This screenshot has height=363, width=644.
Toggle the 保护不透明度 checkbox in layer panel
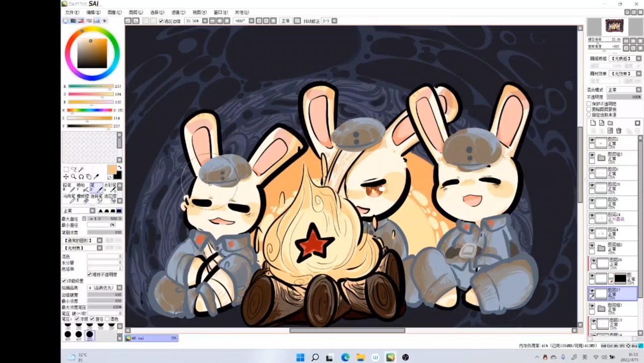click(589, 103)
